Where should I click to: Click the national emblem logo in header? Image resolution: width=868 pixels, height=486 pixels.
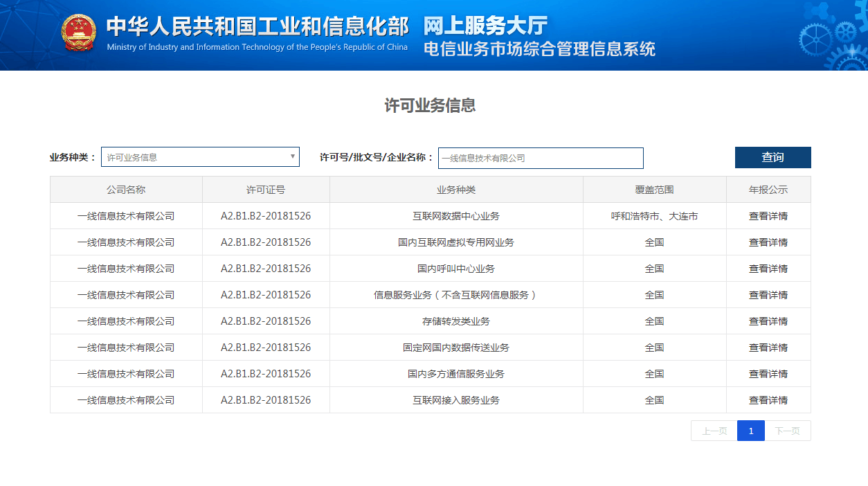click(78, 33)
